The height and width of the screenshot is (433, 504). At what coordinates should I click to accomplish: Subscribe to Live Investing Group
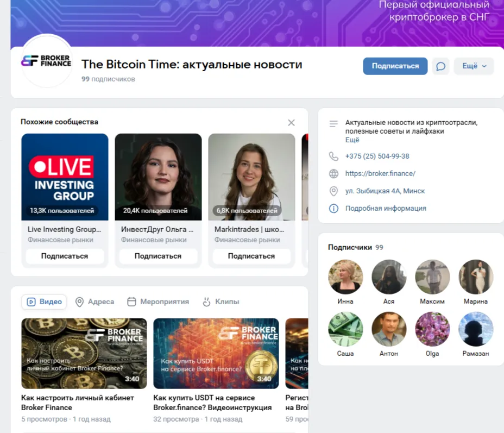(x=65, y=256)
